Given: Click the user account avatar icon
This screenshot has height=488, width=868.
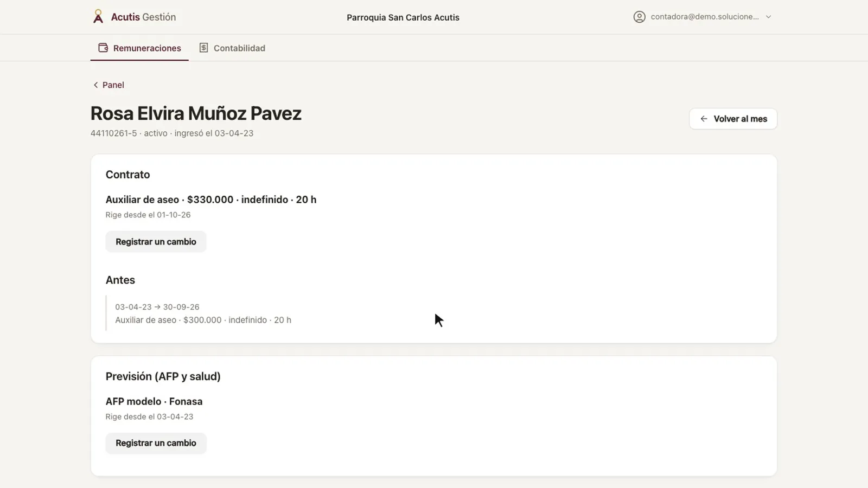Looking at the screenshot, I should (x=640, y=17).
